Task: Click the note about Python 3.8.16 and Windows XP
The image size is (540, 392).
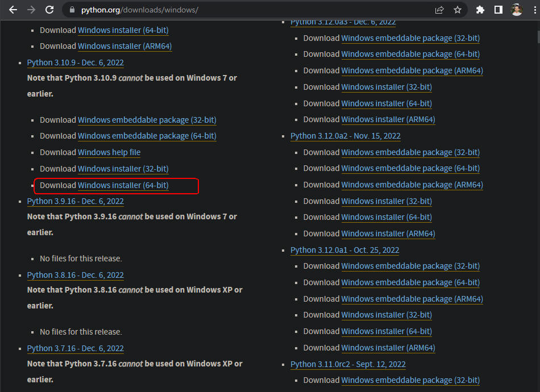Action: [135, 298]
